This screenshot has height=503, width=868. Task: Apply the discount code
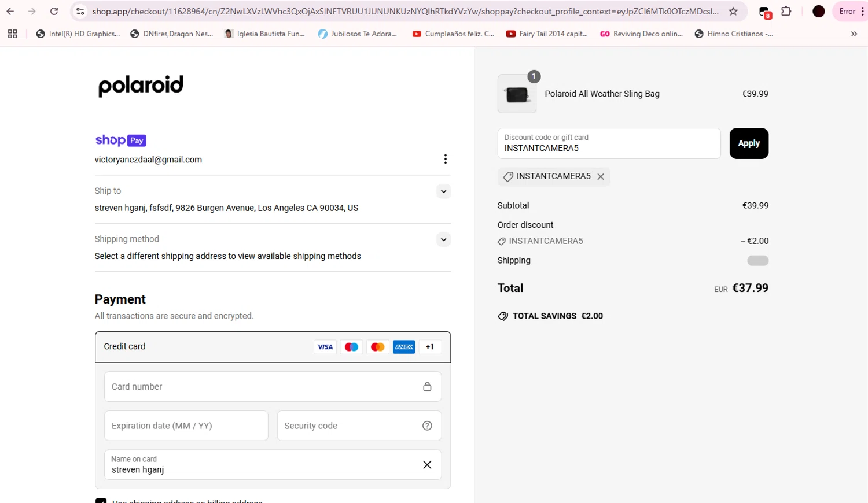point(749,143)
